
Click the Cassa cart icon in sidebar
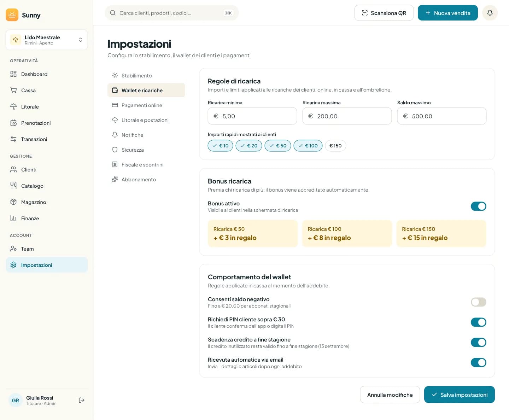[x=13, y=90]
